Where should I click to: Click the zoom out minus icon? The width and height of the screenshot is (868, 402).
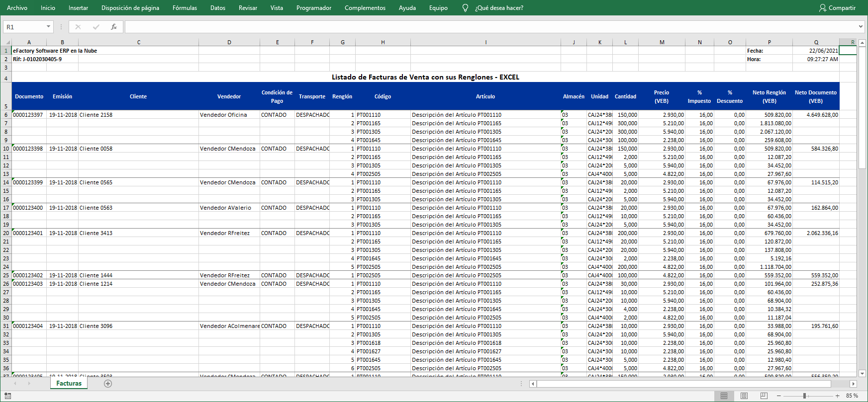779,396
